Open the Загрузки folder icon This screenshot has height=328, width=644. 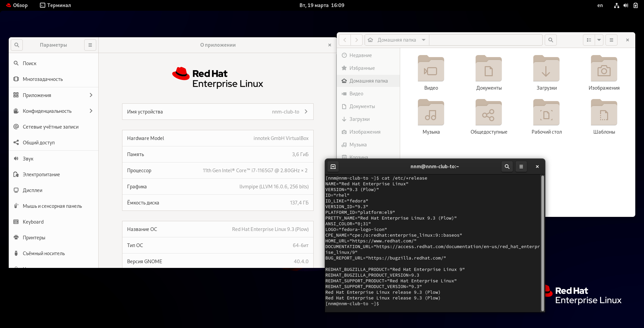546,69
